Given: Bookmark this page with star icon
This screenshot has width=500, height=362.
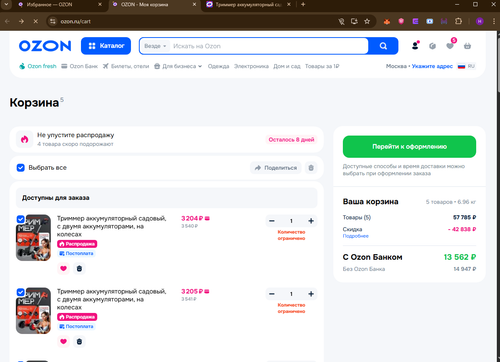Looking at the screenshot, I should click(x=367, y=21).
